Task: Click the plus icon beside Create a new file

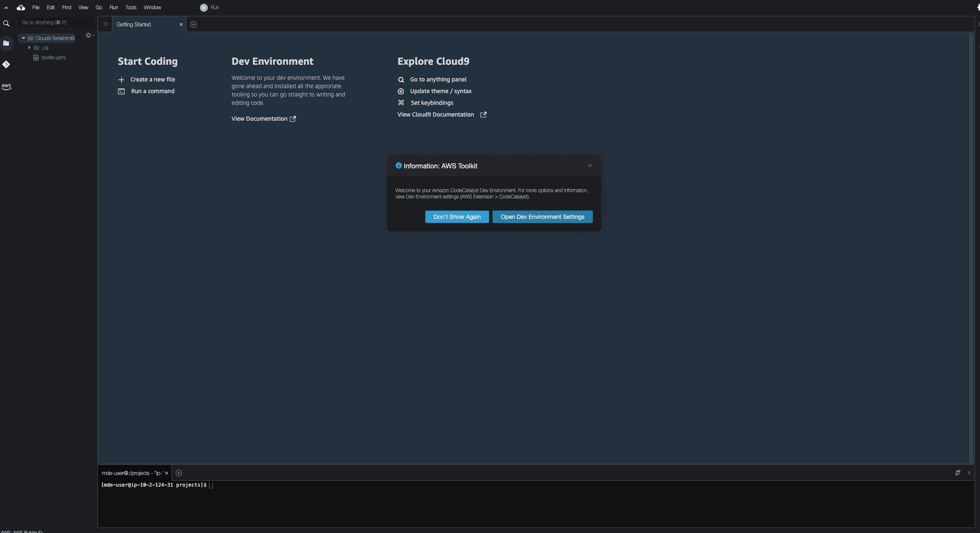Action: (x=121, y=80)
